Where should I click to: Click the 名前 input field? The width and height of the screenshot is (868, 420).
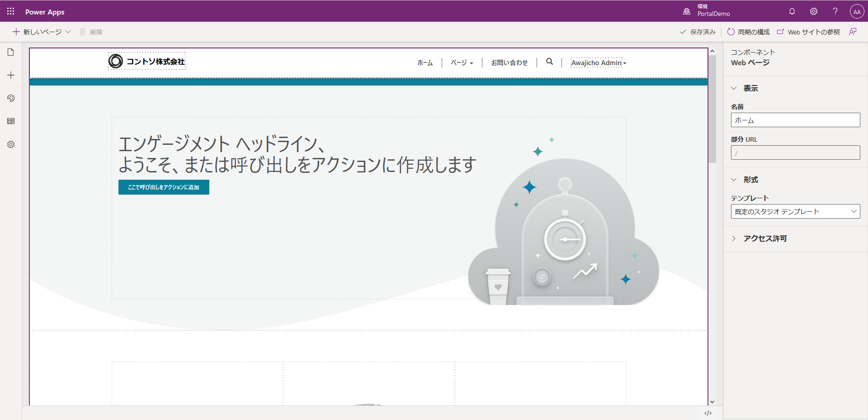tap(795, 120)
